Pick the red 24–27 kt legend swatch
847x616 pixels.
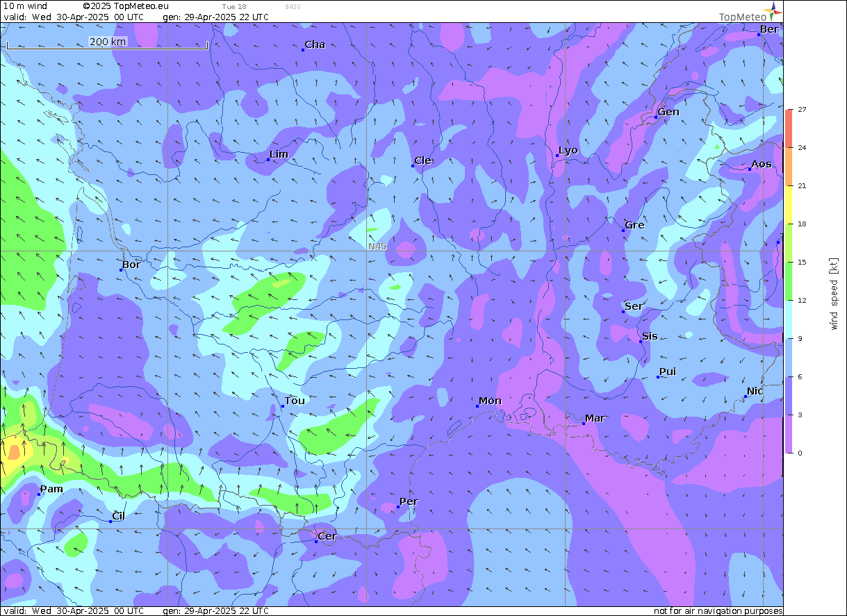(x=789, y=128)
